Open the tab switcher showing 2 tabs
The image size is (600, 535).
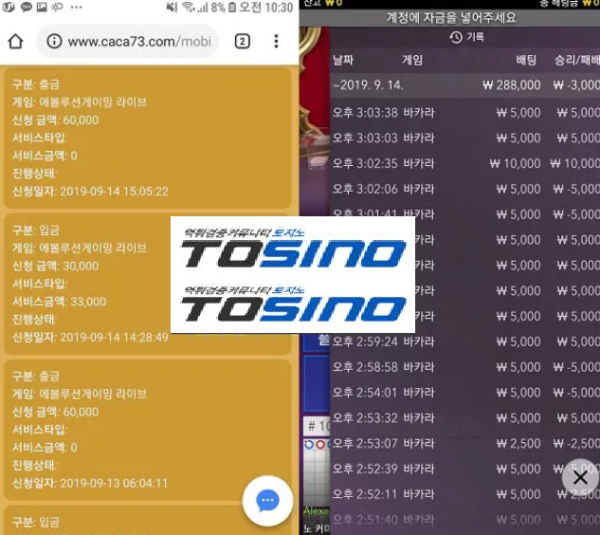[242, 41]
